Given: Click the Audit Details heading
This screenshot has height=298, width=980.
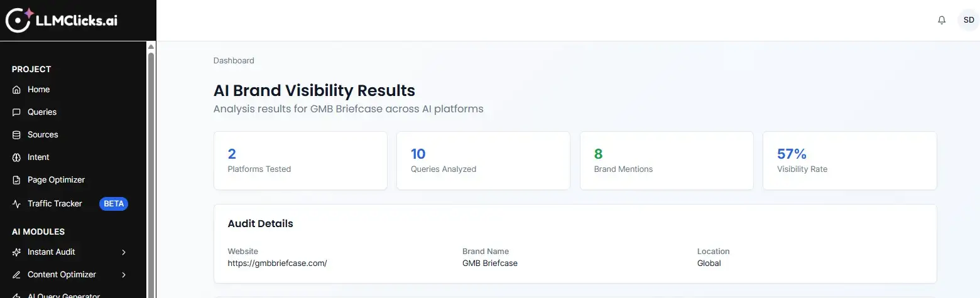Looking at the screenshot, I should (x=260, y=223).
